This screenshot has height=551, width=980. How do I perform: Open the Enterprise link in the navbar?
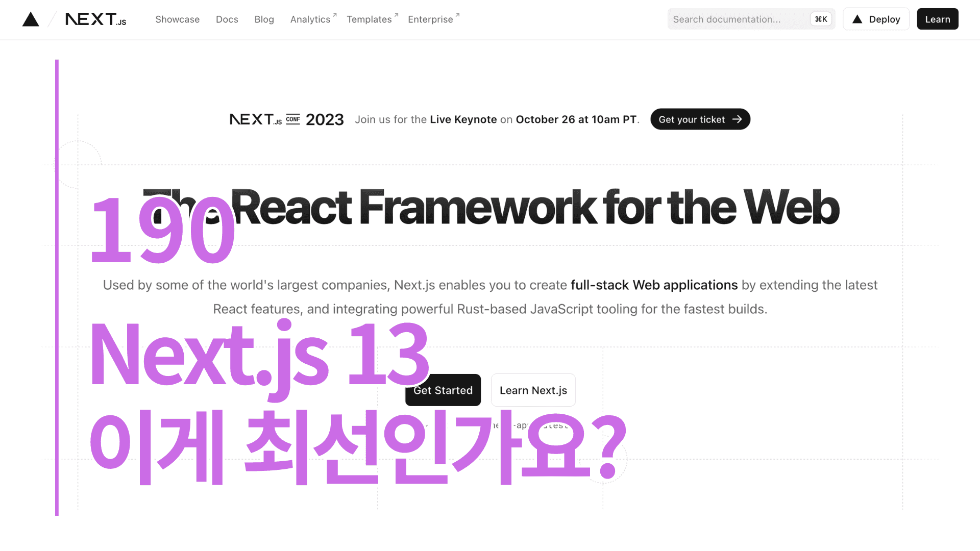tap(430, 19)
